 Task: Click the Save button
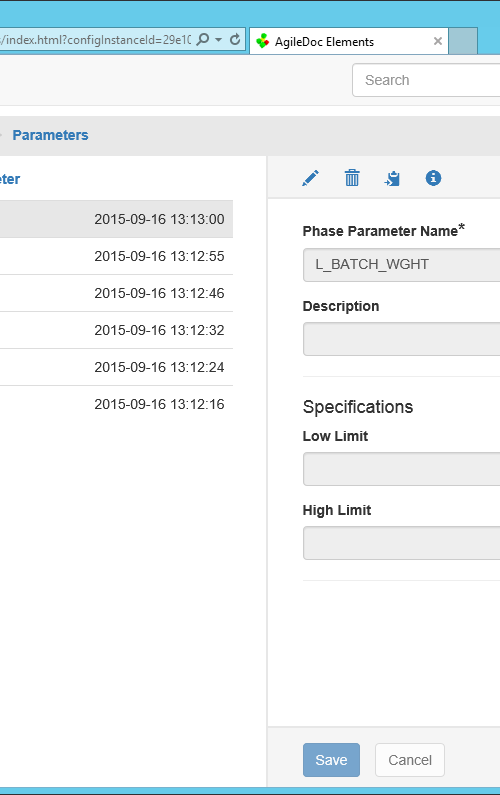331,760
